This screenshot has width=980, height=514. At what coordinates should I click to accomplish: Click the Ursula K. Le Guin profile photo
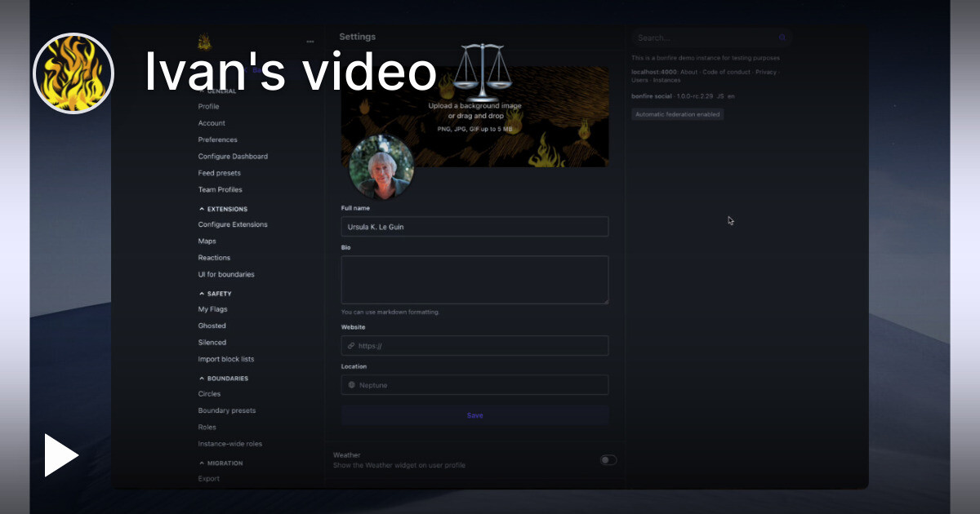coord(381,167)
